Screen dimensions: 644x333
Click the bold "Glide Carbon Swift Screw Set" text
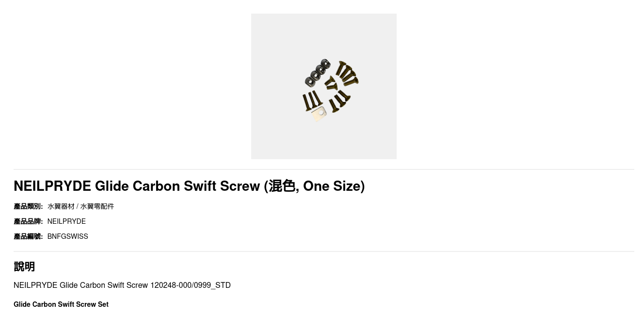[x=61, y=304]
